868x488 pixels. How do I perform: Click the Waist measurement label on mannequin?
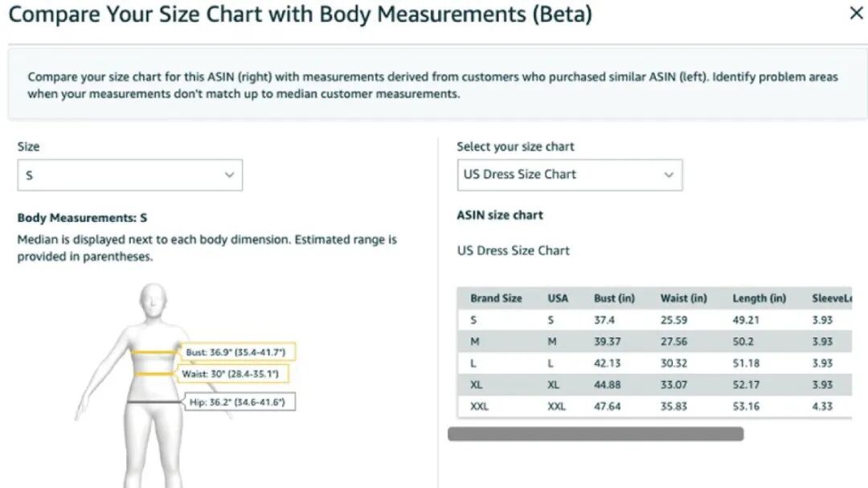[x=234, y=374]
